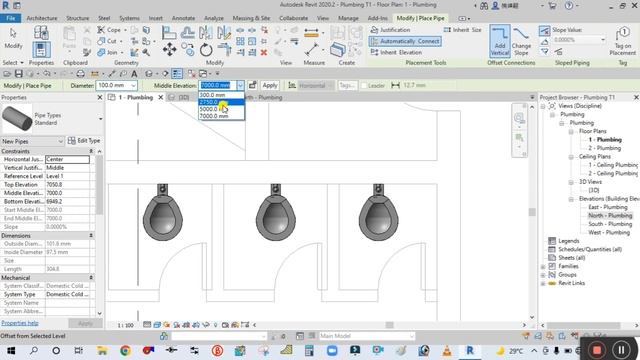Open the Middle Elevation dropdown arrow
The image size is (640, 360).
click(x=240, y=85)
